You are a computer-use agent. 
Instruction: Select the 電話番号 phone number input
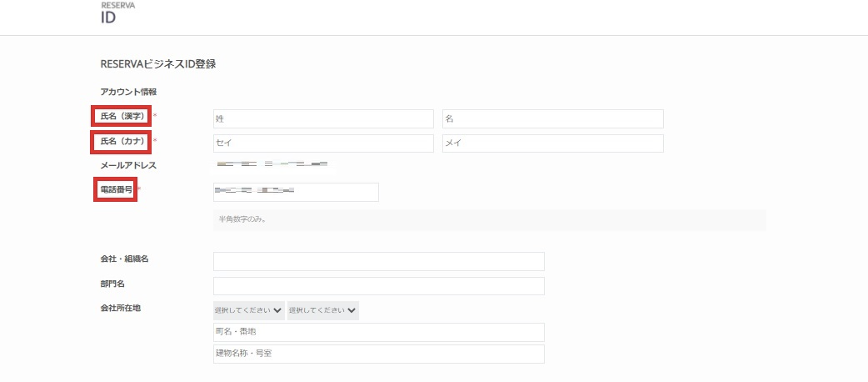296,192
